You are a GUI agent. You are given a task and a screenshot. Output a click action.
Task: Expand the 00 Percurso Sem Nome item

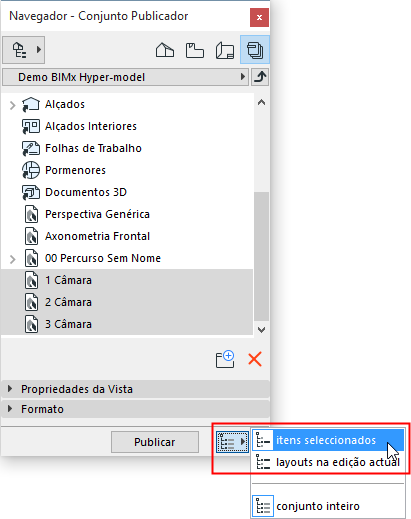(x=13, y=259)
